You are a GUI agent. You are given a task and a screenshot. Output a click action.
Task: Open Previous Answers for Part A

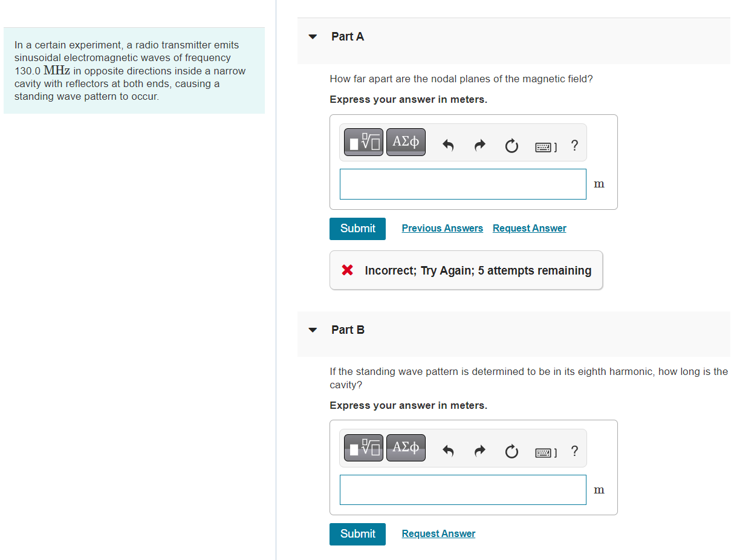tap(443, 228)
